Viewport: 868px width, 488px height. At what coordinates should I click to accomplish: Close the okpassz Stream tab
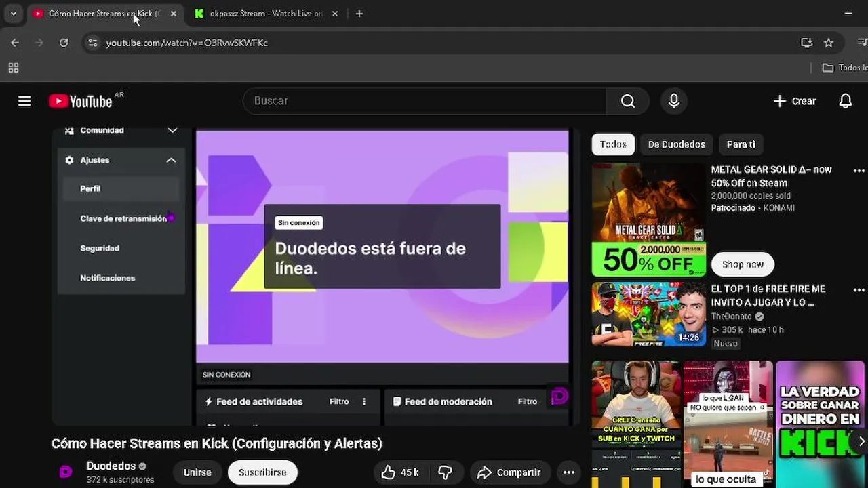tap(334, 14)
